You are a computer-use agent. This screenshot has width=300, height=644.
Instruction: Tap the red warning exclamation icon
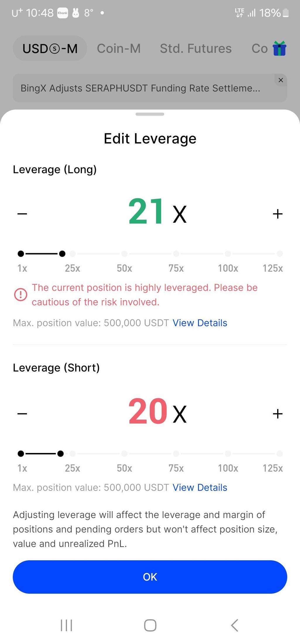click(21, 294)
